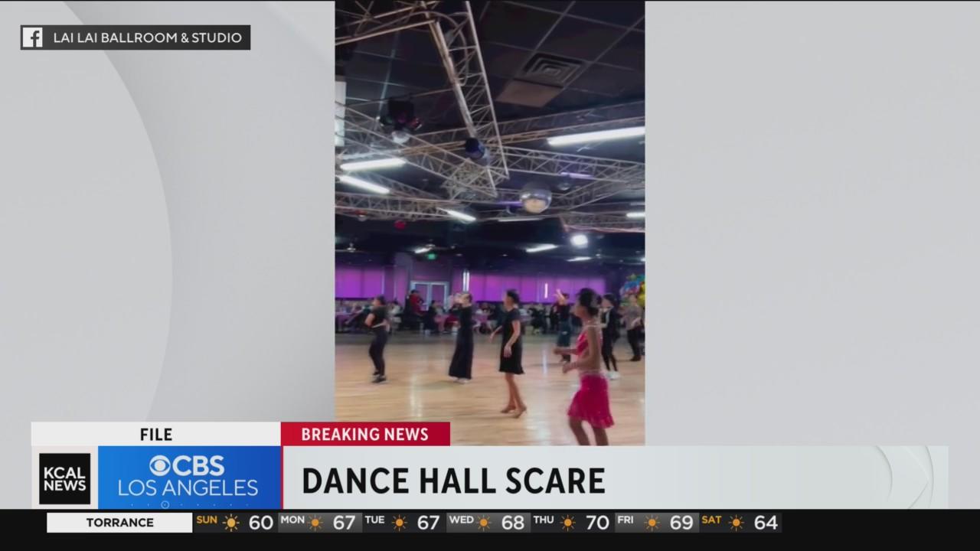The height and width of the screenshot is (551, 980).
Task: Click the Dance Hall Scare headline
Action: 453,481
